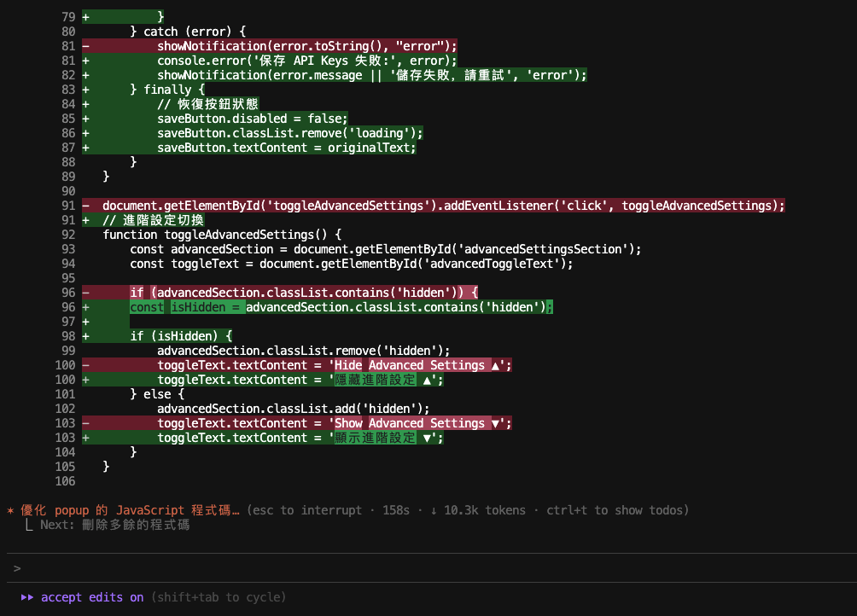Viewport: 857px width, 616px height.
Task: Select the highlighted const isHidden addition line
Action: 341,306
